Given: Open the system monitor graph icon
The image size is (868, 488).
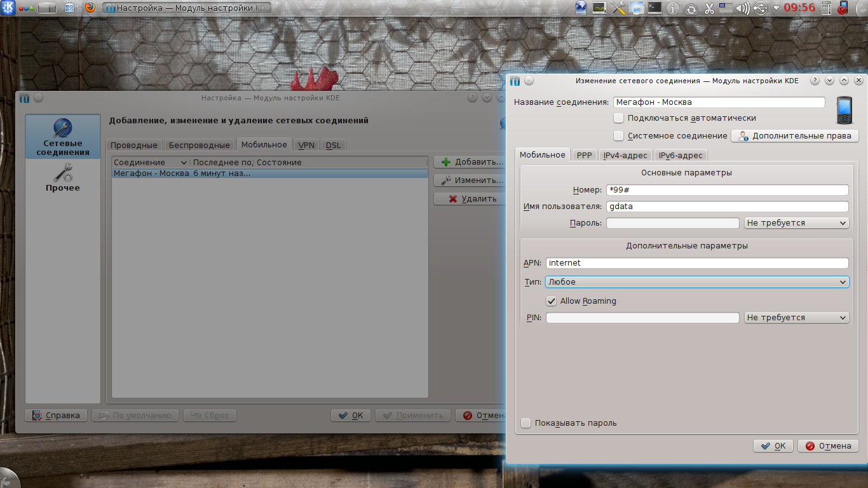Looking at the screenshot, I should (599, 8).
